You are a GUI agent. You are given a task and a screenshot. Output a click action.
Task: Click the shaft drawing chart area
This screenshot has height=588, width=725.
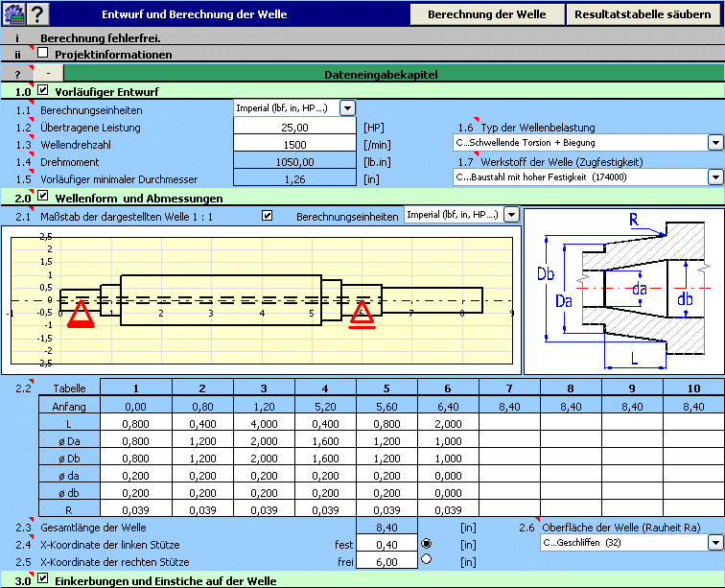tap(262, 300)
